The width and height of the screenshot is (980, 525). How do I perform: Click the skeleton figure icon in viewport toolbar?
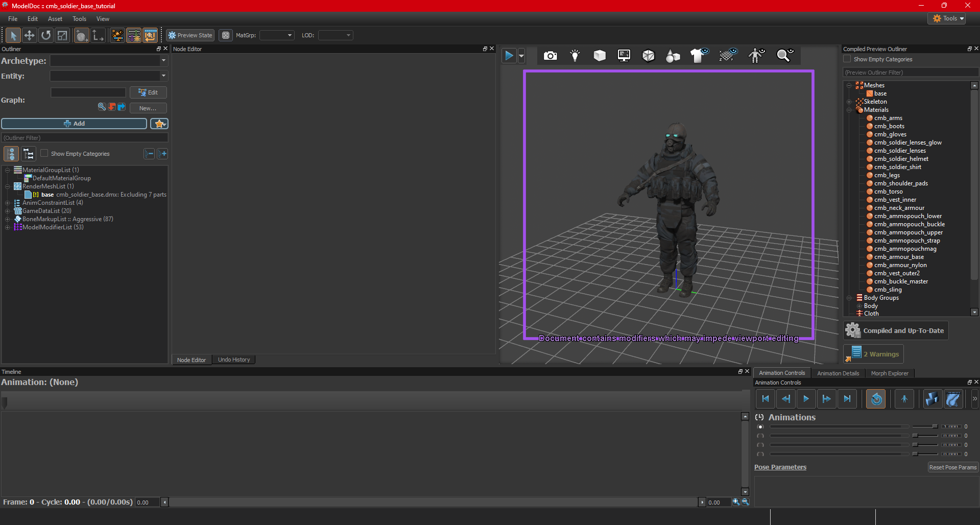tap(756, 56)
